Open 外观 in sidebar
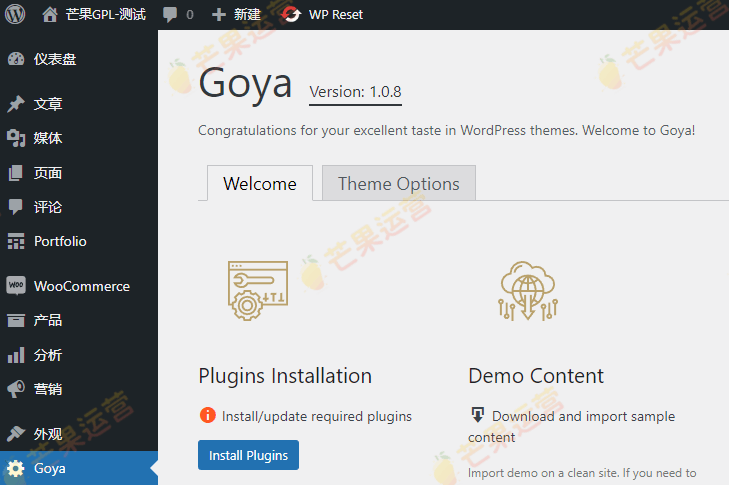The width and height of the screenshot is (729, 485). point(48,434)
